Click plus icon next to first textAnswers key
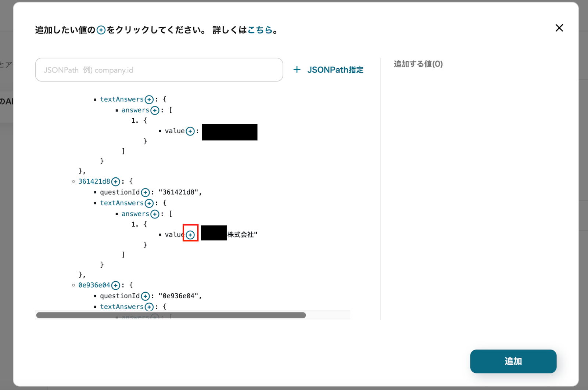 click(149, 100)
